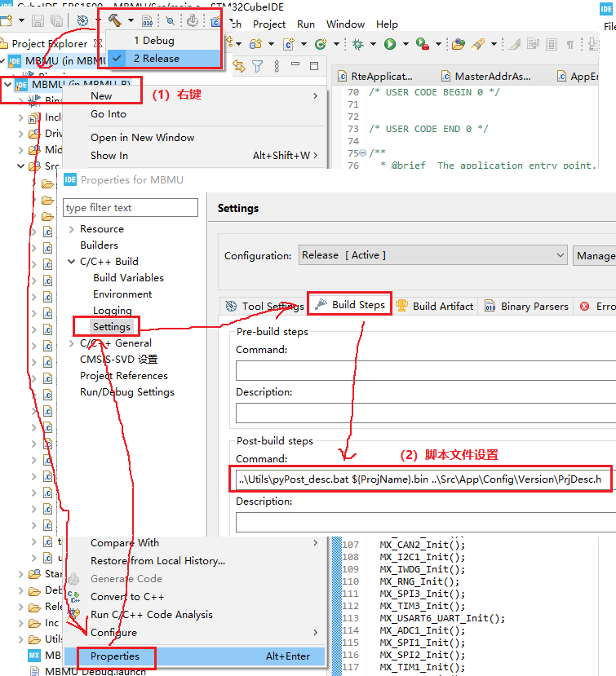Select Logging in properties tree
This screenshot has height=676, width=616.
[112, 311]
